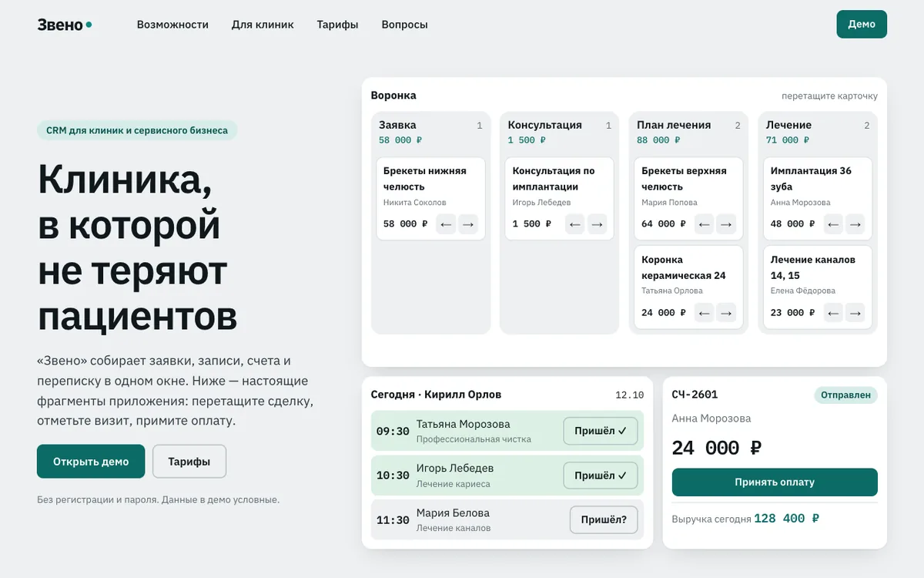The width and height of the screenshot is (924, 578).
Task: Click right arrow on Лечение каналов 14, 15 card
Action: pos(855,313)
